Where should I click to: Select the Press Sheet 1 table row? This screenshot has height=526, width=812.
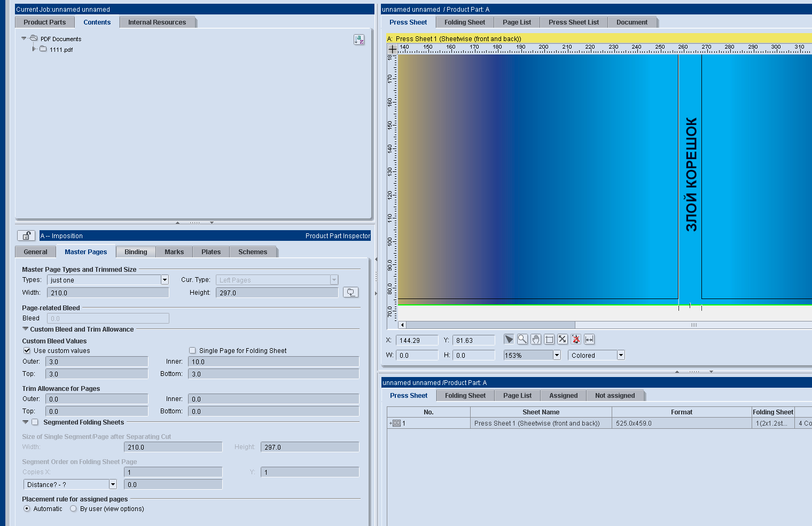pos(599,423)
